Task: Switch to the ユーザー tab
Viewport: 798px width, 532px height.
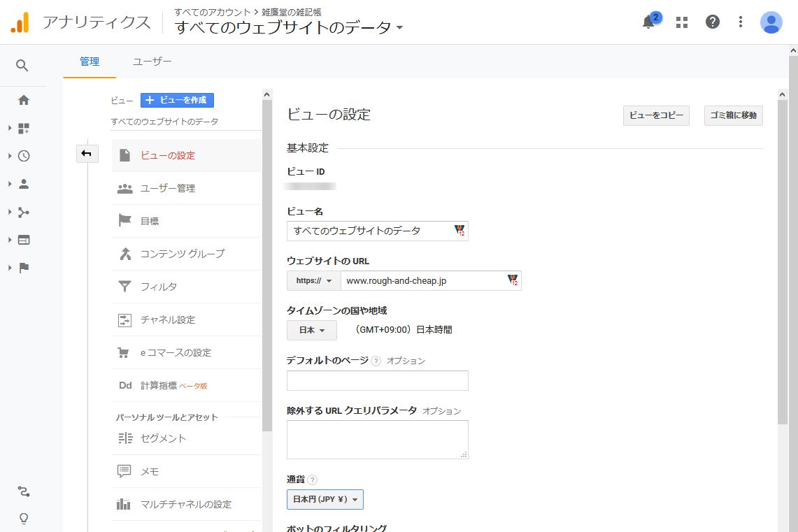Action: coord(152,62)
